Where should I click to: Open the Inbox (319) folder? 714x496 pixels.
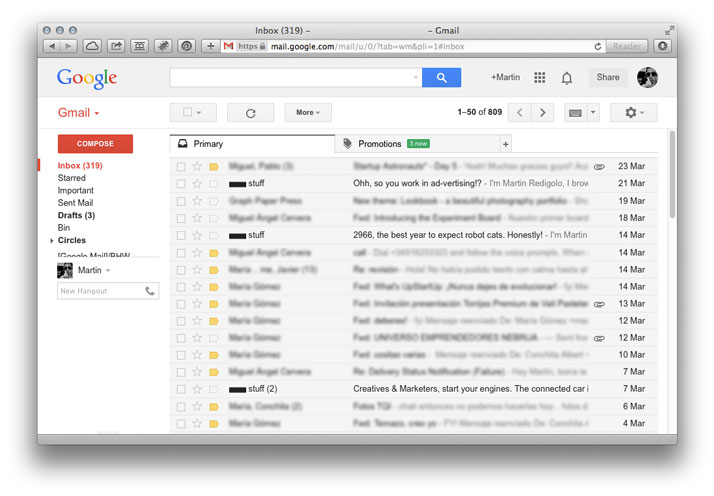pos(80,165)
